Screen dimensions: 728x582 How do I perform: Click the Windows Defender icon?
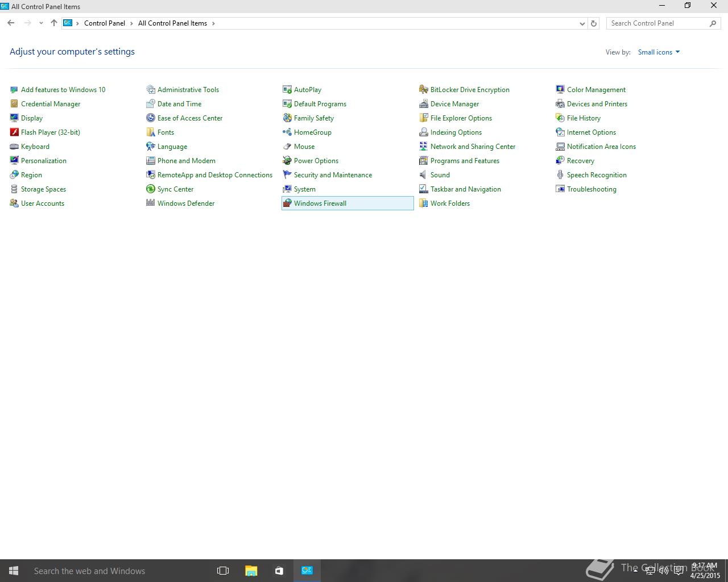pos(151,203)
